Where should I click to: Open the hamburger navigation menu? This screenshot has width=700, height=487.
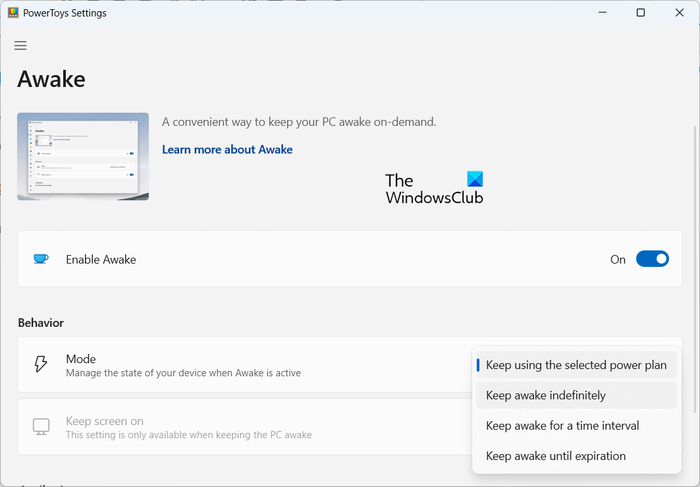[20, 46]
